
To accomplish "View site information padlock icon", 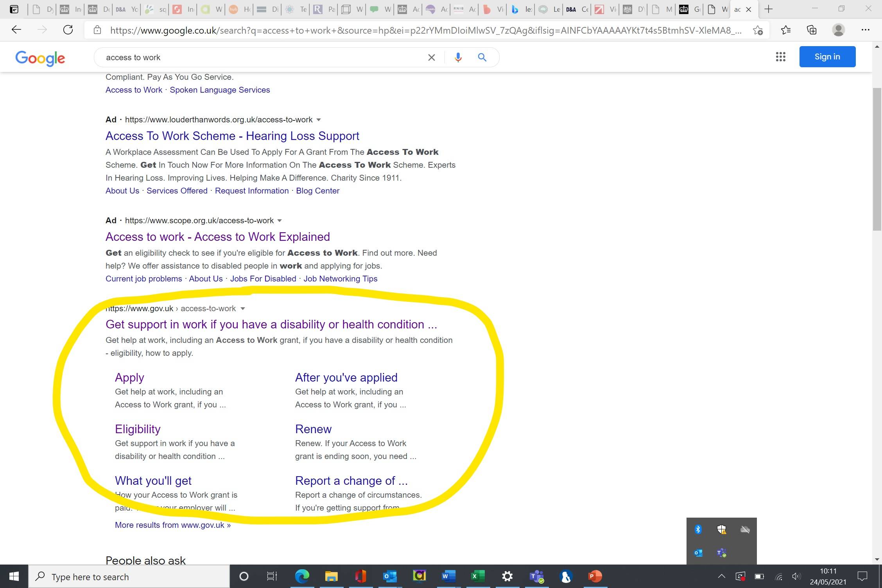I will [97, 30].
